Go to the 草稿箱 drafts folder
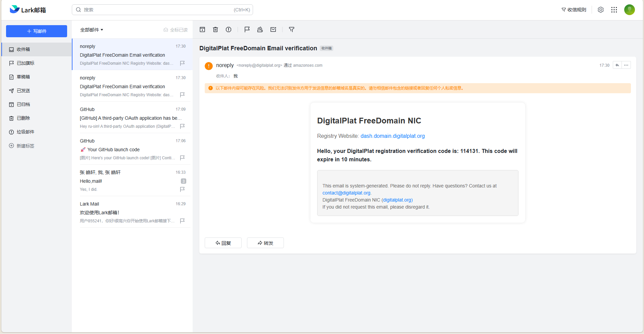644x334 pixels. click(x=23, y=77)
